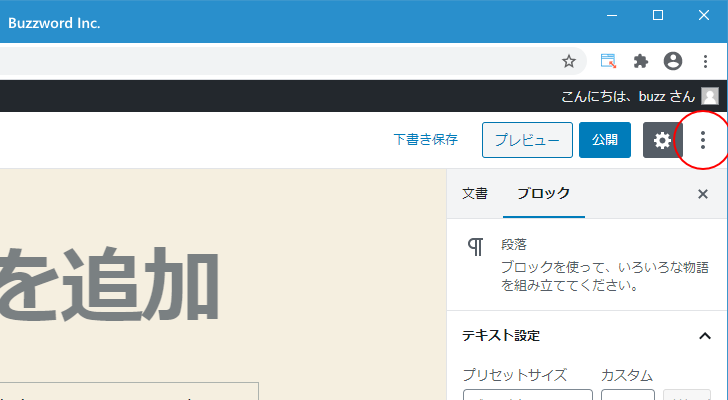The height and width of the screenshot is (400, 728).
Task: Switch to the 文書 tab
Action: tap(475, 194)
